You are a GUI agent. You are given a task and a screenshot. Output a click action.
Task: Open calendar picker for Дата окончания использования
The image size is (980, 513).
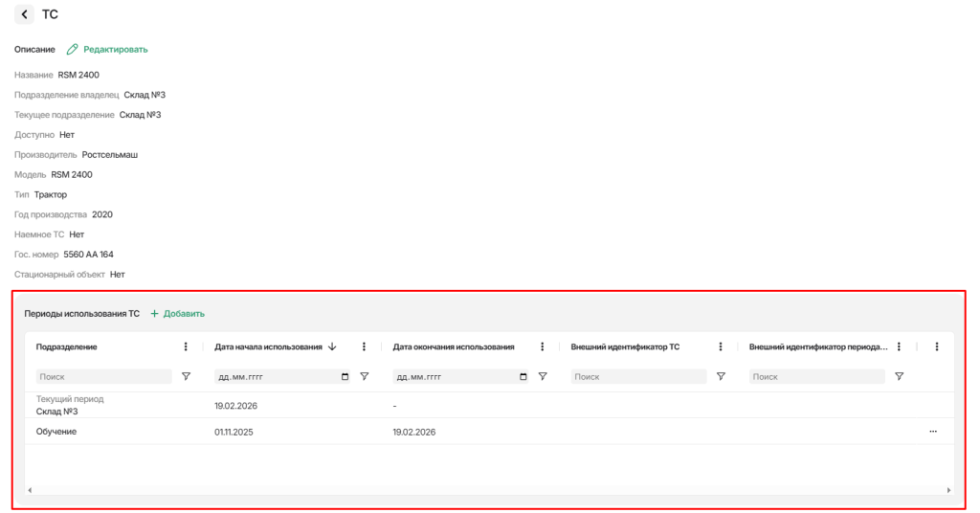click(x=523, y=377)
